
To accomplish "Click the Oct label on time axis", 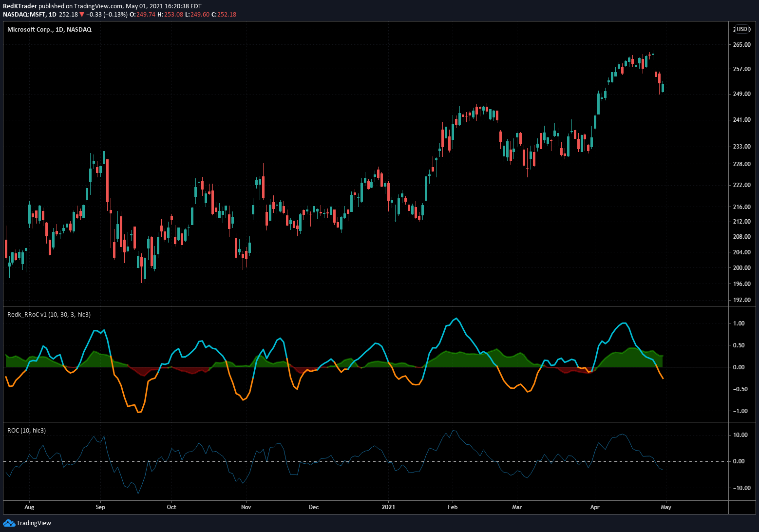I will [x=171, y=507].
